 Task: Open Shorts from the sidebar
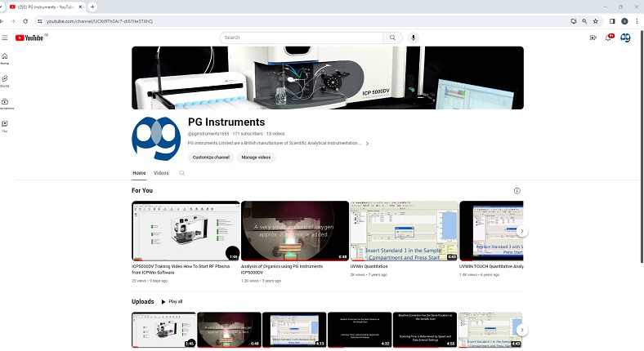tap(5, 81)
